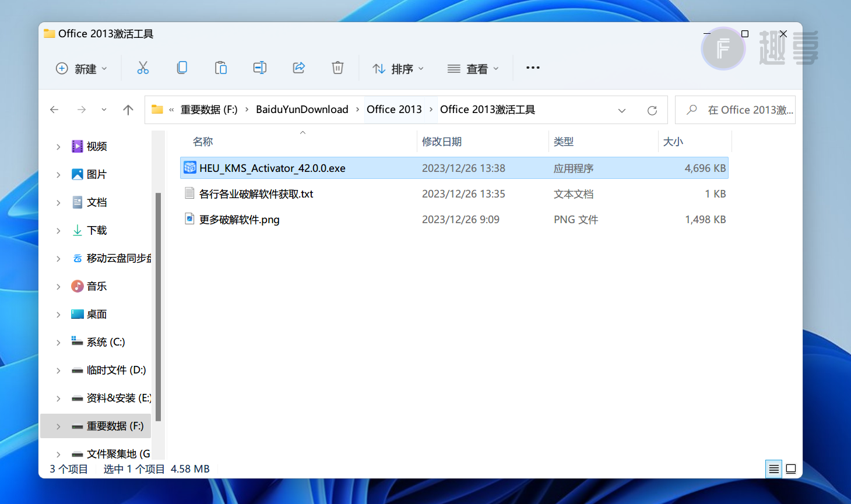Go forward with the right arrow
The height and width of the screenshot is (504, 851).
click(82, 110)
